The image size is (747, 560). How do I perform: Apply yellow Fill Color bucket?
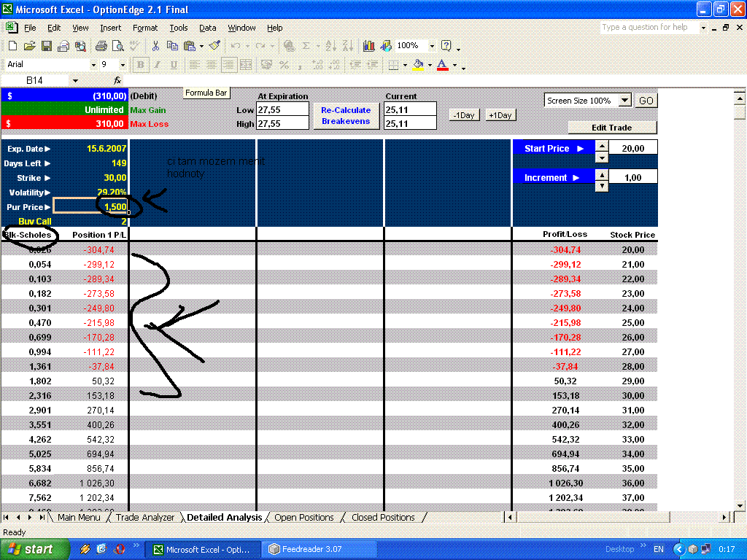pyautogui.click(x=418, y=65)
